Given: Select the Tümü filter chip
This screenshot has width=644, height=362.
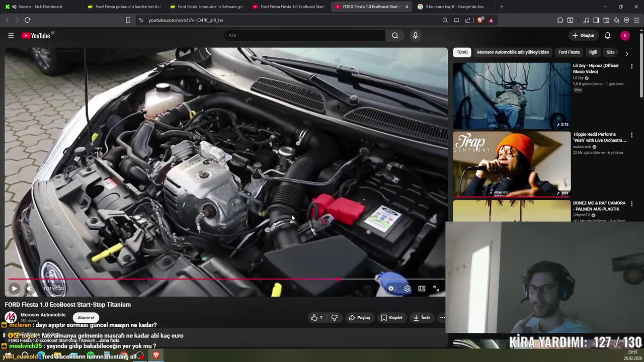Looking at the screenshot, I should [x=462, y=52].
